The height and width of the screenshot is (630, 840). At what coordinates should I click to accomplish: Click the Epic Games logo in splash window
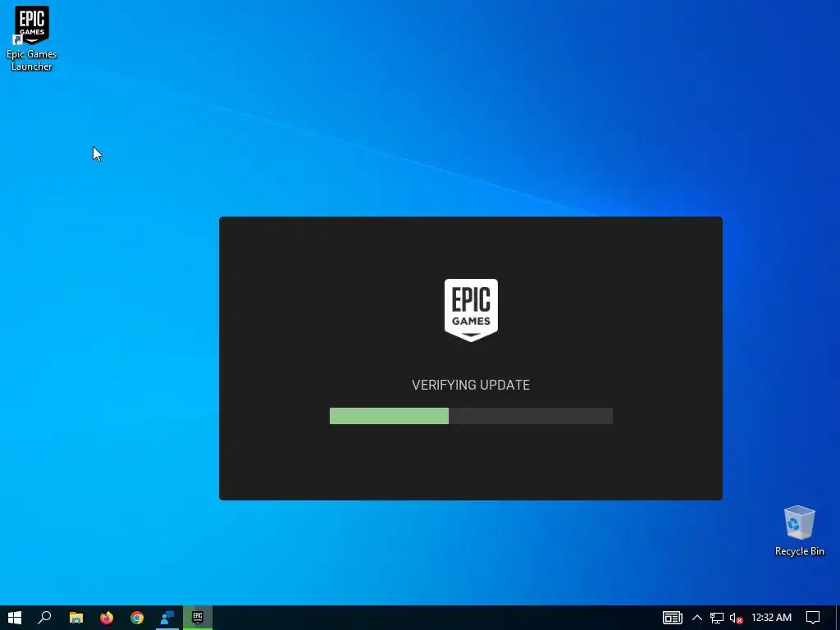coord(471,309)
